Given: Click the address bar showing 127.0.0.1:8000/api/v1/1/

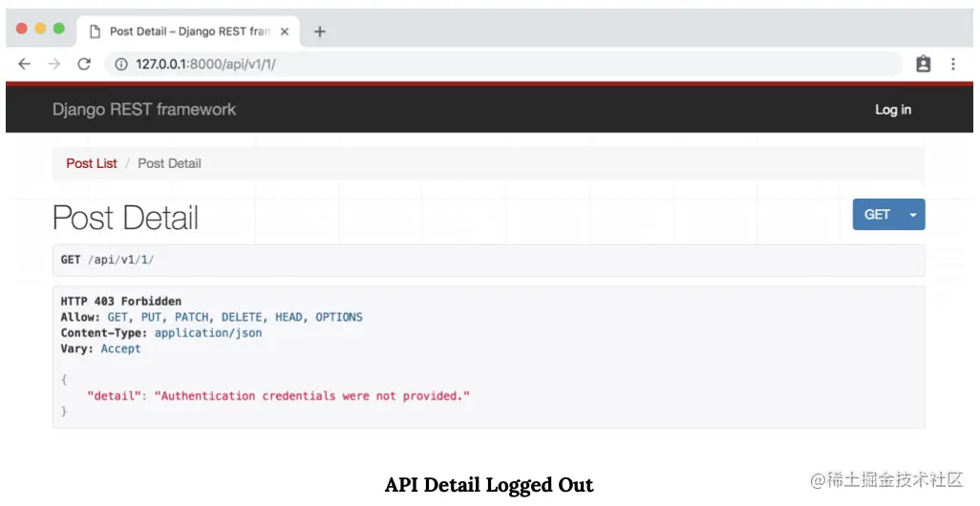Looking at the screenshot, I should tap(503, 64).
